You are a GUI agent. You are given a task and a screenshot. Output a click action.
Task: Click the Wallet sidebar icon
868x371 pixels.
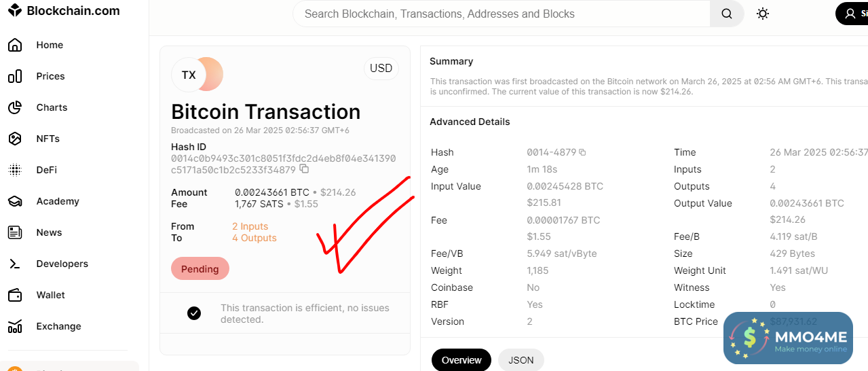pyautogui.click(x=15, y=295)
